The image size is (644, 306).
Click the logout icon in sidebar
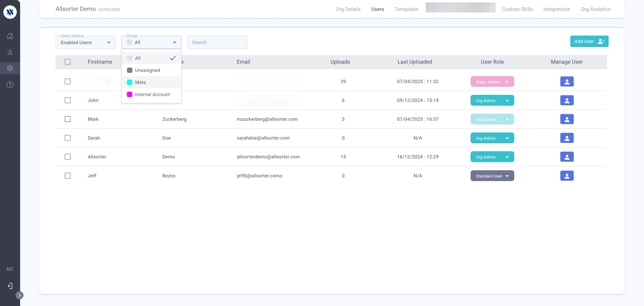[x=10, y=286]
